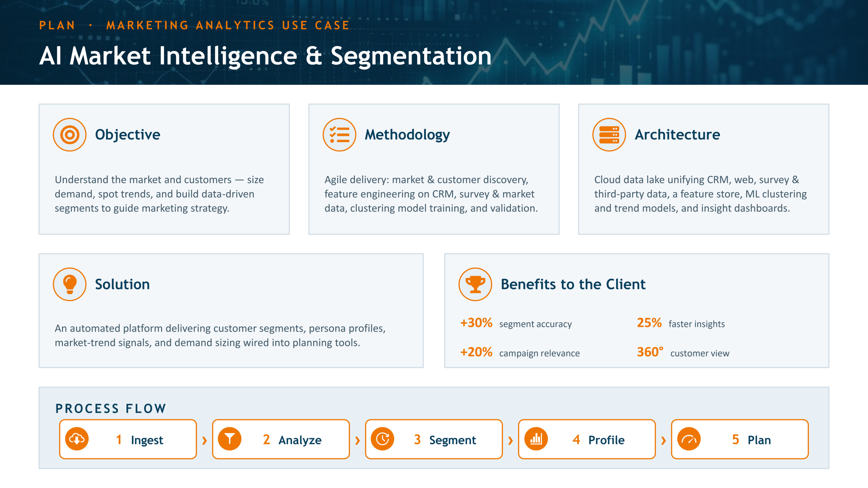Viewport: 868px width, 488px height.
Task: Click the +30% segment accuracy metric
Action: point(516,323)
